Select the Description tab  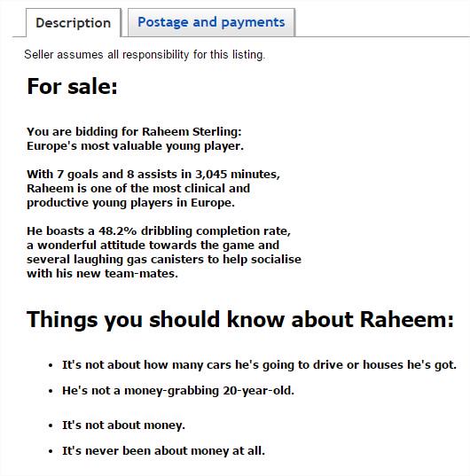tap(74, 23)
